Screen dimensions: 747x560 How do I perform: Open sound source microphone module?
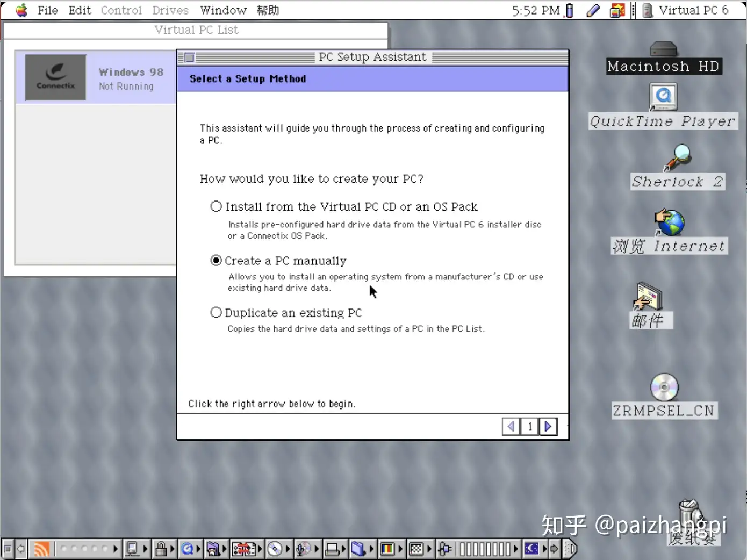tap(303, 549)
